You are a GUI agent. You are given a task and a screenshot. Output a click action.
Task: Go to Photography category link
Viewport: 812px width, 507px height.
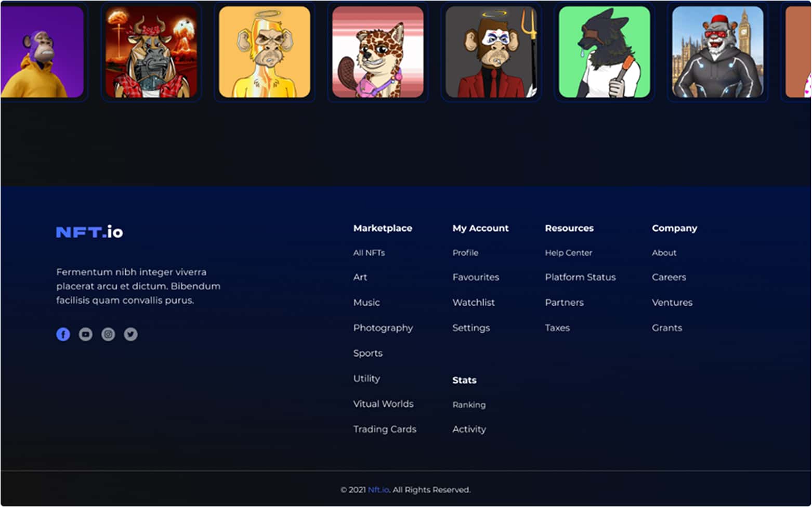(x=383, y=328)
